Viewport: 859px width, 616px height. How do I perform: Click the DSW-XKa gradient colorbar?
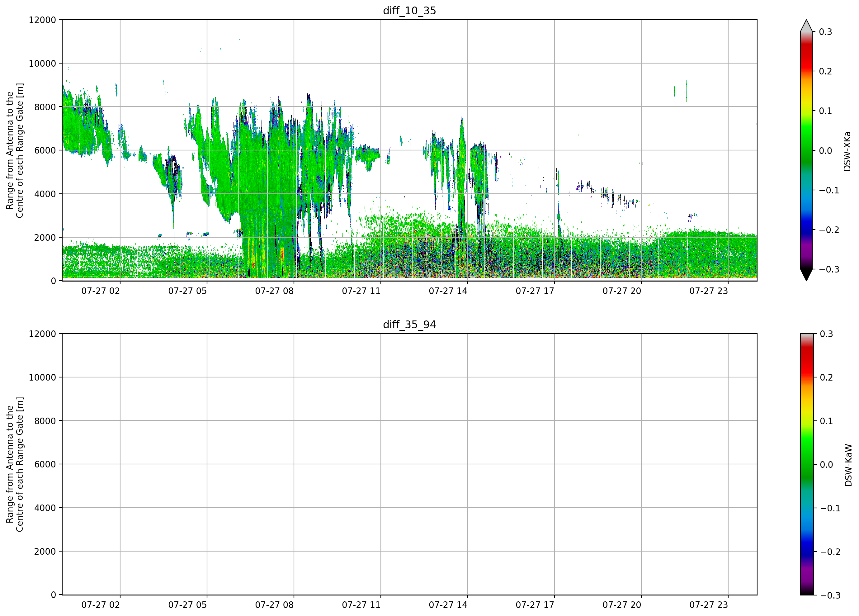(x=806, y=150)
